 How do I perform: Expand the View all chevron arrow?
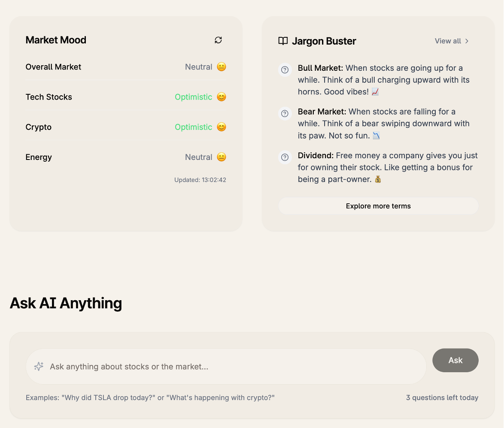[467, 41]
